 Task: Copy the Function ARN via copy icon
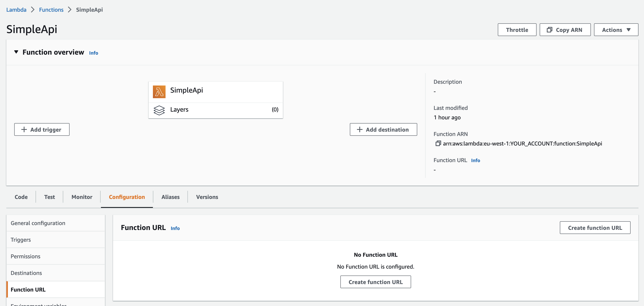pos(438,143)
